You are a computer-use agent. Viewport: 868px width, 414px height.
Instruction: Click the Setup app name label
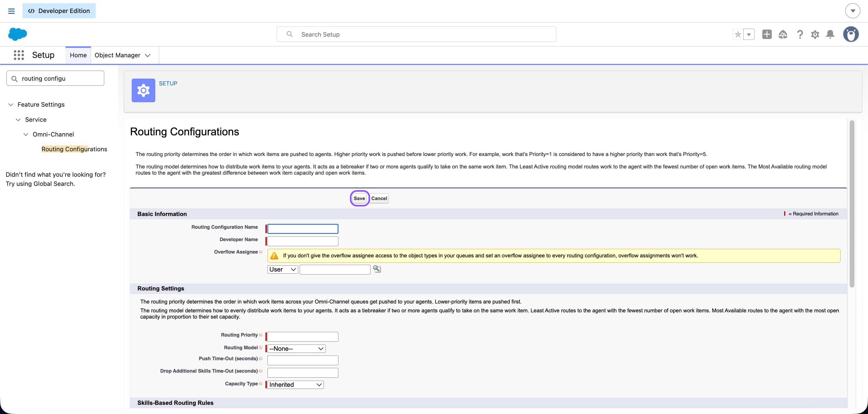(x=43, y=55)
